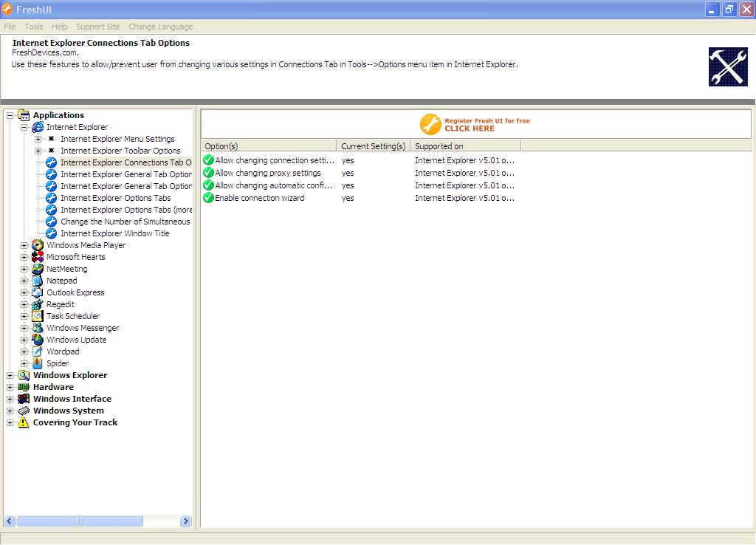
Task: Toggle Allow changing automatic configuration green check
Action: coord(209,185)
